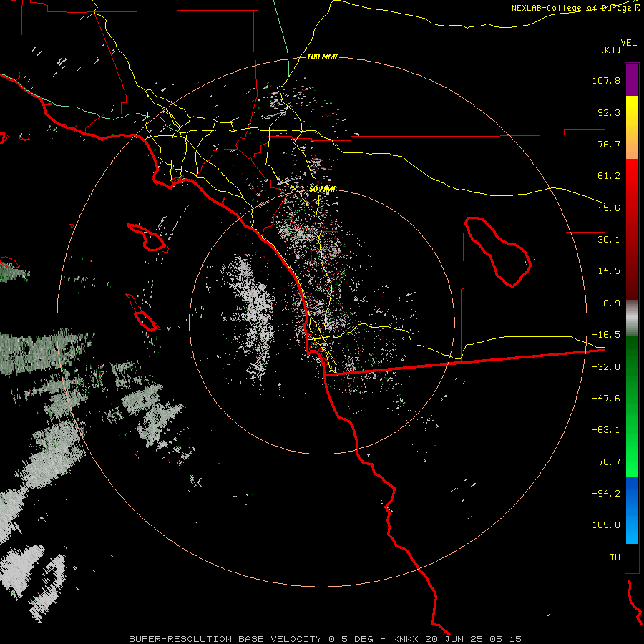The image size is (644, 644).
Task: Click the 107.8 velocity scale value
Action: click(x=606, y=80)
